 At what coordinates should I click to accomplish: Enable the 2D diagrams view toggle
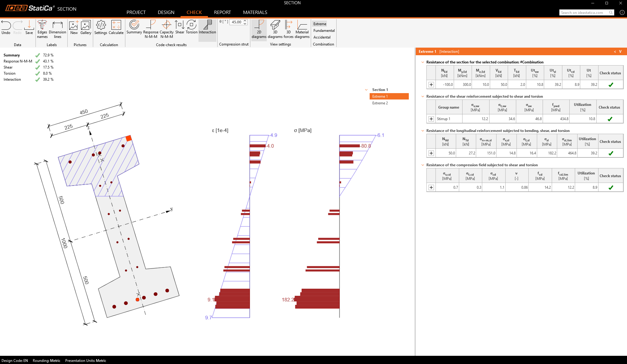259,29
